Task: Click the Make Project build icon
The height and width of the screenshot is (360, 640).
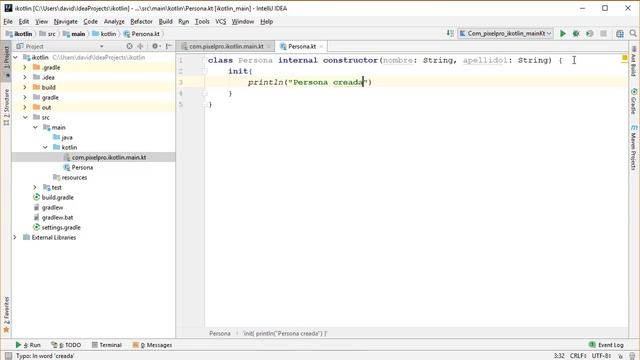Action: click(450, 33)
